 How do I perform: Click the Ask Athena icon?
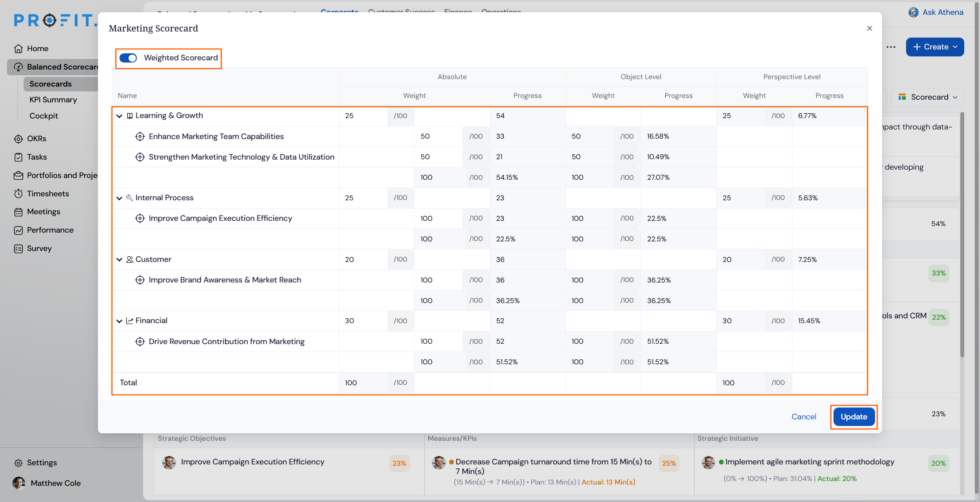pyautogui.click(x=913, y=12)
